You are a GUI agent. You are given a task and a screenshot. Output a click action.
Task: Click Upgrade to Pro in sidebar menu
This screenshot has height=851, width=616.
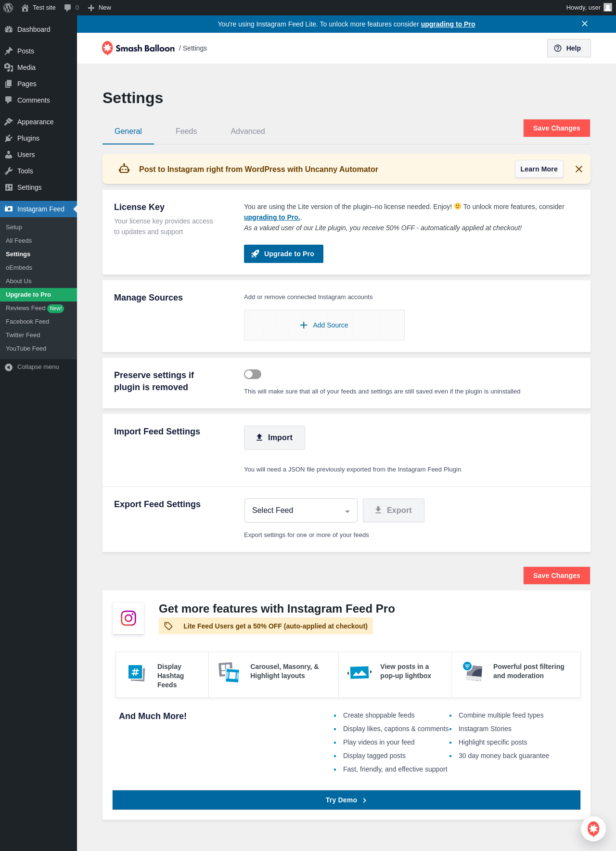(38, 295)
